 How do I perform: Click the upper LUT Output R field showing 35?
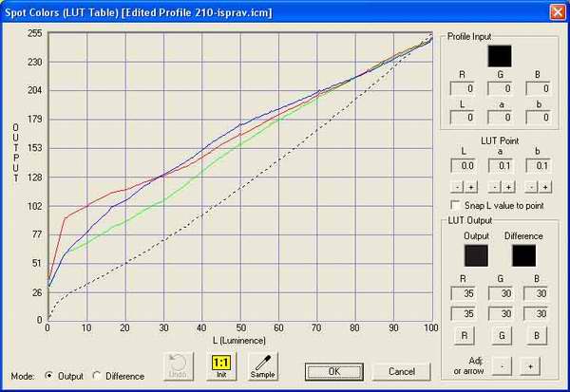464,293
